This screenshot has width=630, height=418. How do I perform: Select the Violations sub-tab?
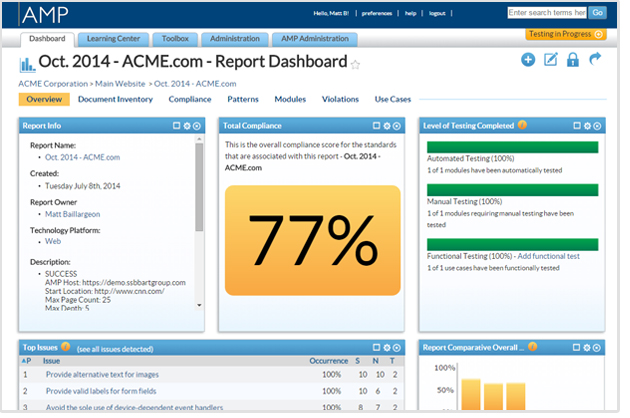click(x=340, y=99)
